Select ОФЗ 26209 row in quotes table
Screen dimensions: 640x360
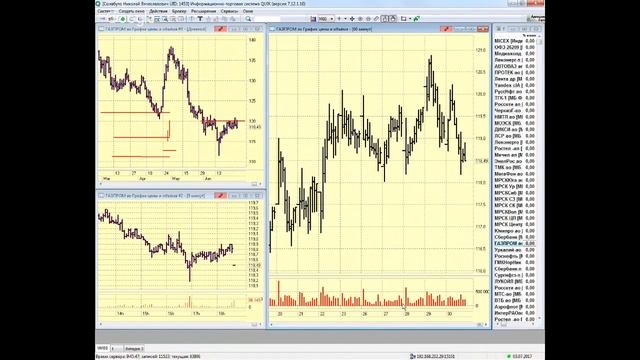[515, 47]
